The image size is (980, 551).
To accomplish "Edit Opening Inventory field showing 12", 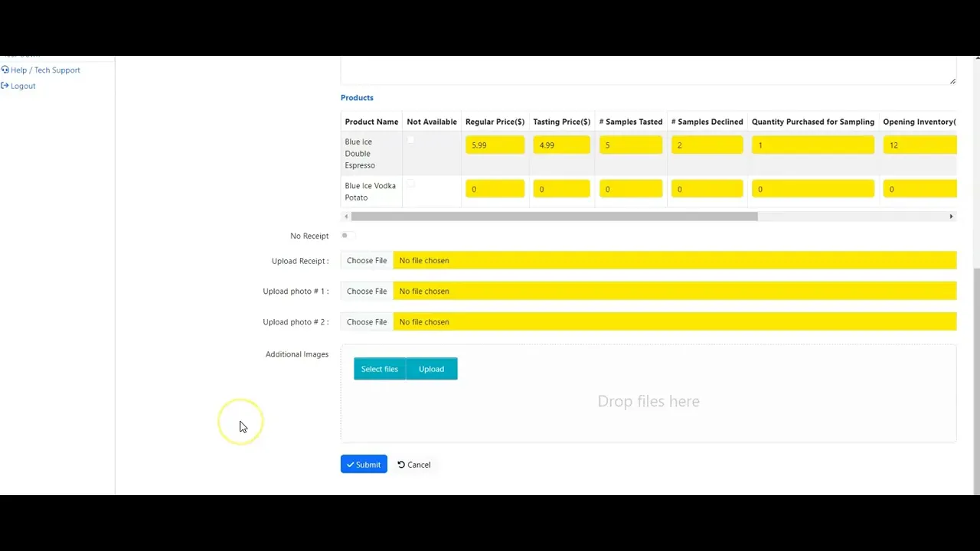I will (920, 145).
